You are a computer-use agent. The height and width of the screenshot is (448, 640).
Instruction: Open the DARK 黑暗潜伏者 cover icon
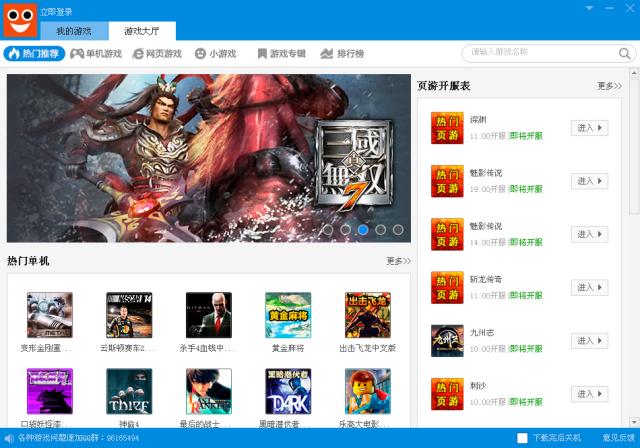[x=288, y=391]
